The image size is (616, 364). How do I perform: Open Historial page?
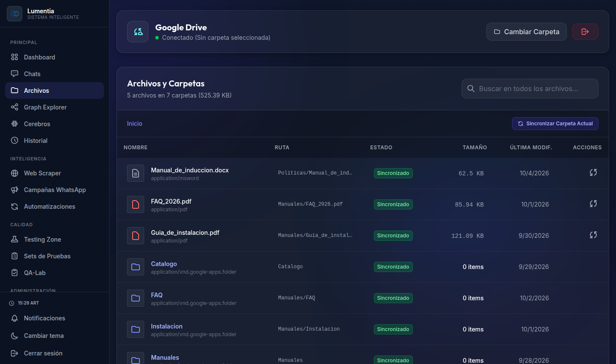click(x=54, y=141)
